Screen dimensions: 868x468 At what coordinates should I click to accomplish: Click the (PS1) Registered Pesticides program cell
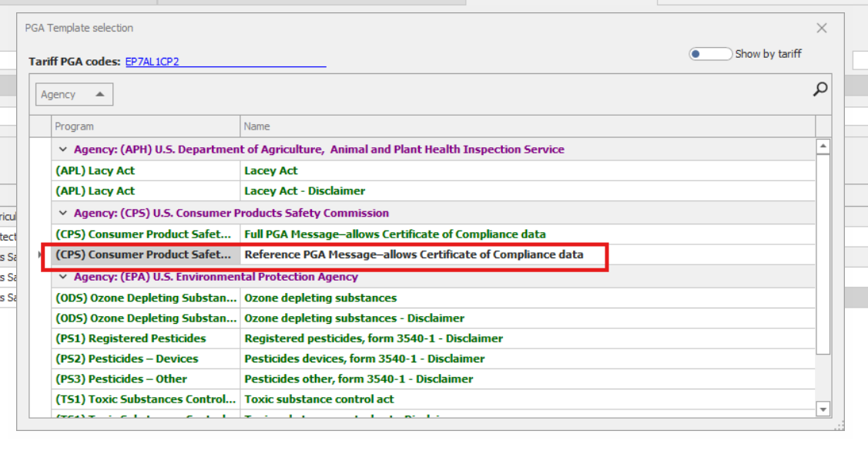pos(146,338)
